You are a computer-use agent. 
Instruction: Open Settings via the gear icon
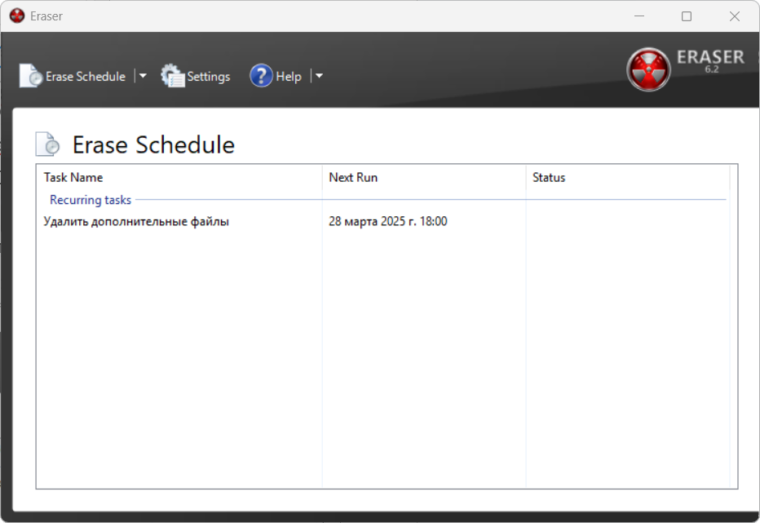pos(173,76)
